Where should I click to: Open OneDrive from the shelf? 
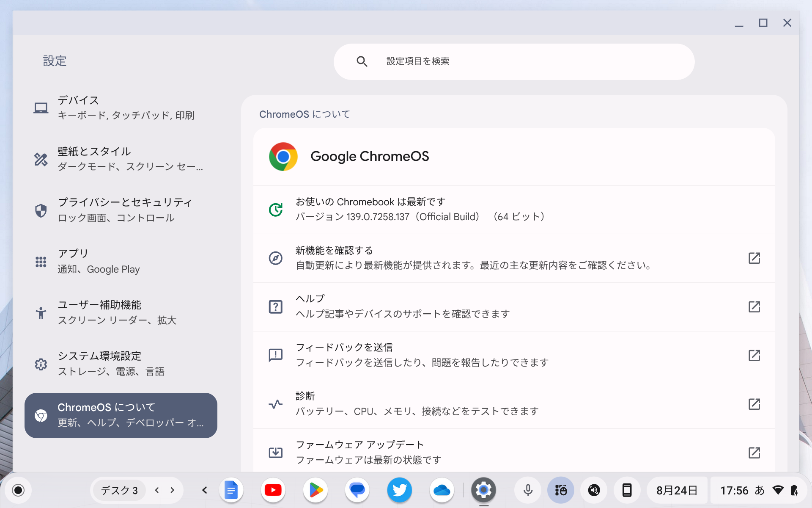click(x=442, y=490)
